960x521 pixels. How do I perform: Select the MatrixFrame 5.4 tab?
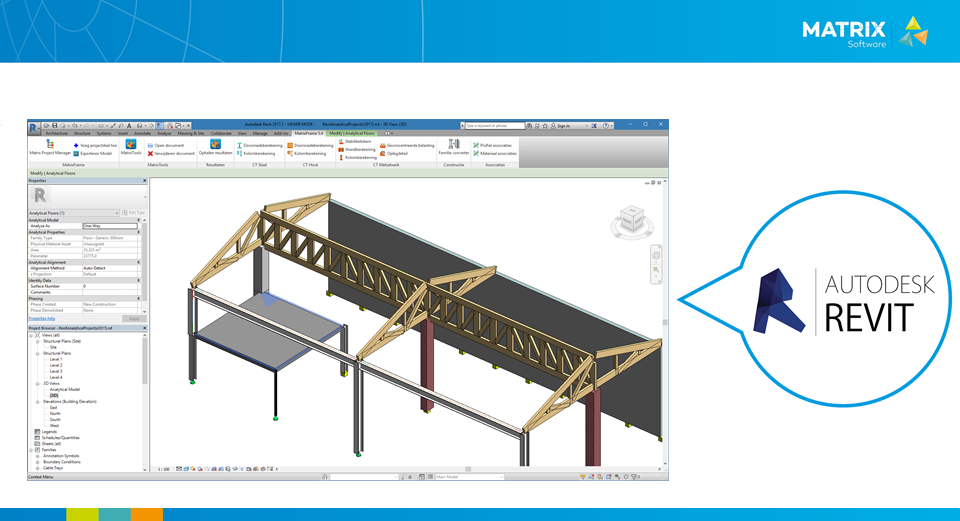point(308,133)
